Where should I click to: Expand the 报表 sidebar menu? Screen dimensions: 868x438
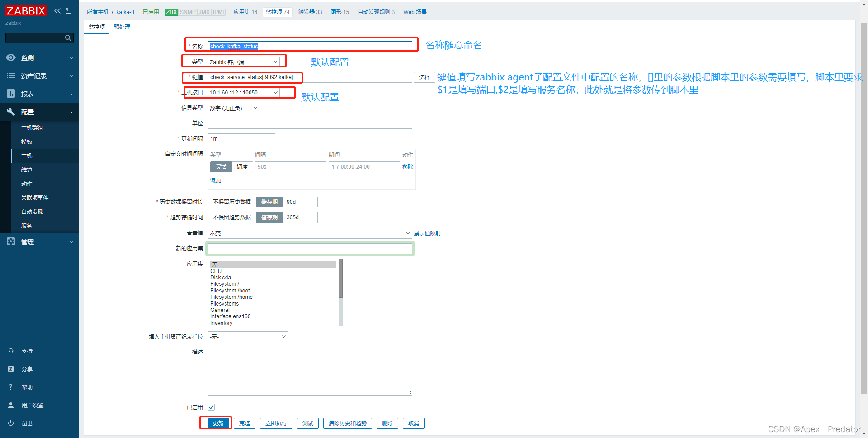coord(39,94)
